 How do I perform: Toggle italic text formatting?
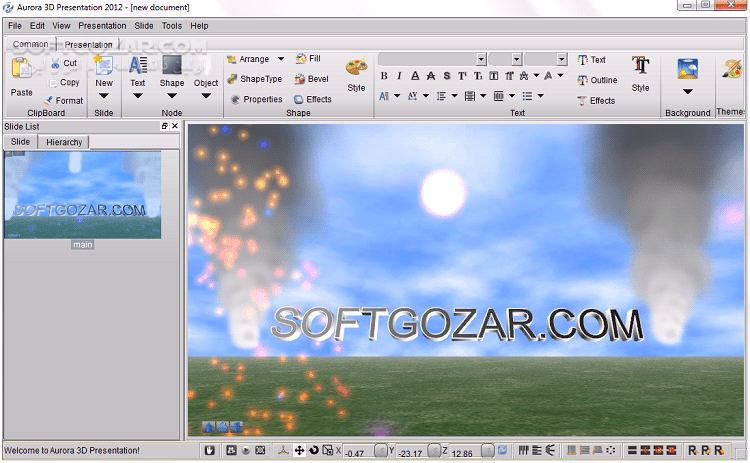(x=399, y=76)
